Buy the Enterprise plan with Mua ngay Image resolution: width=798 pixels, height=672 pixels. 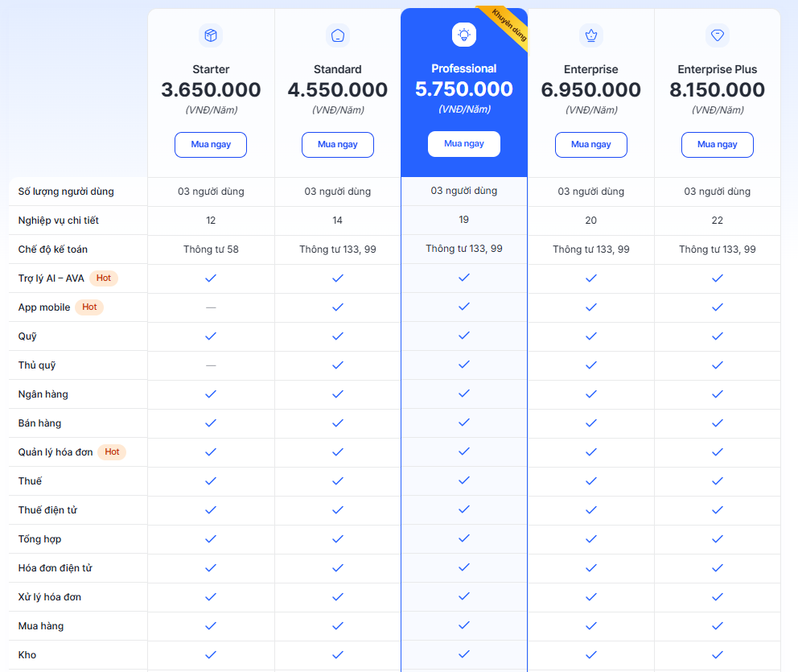591,145
